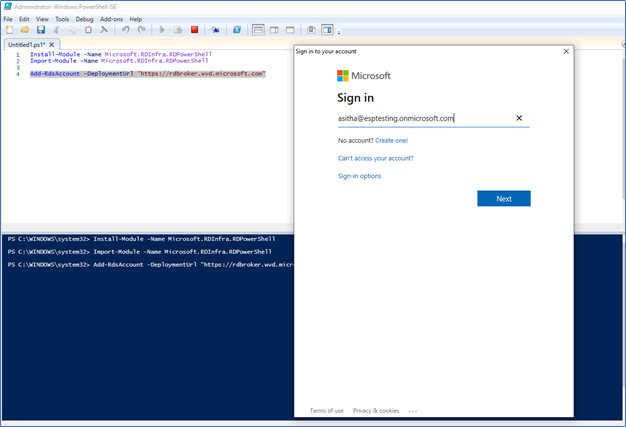
Task: Click the Run Selection icon
Action: point(178,30)
